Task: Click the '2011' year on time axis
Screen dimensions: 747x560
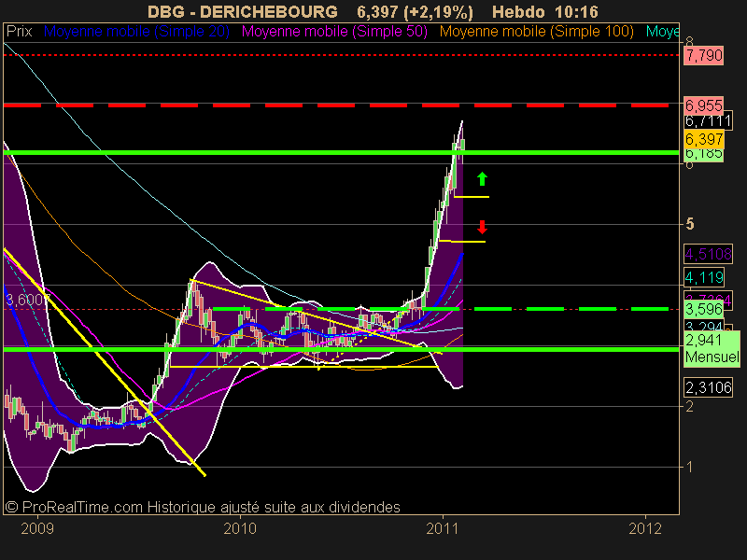Action: tap(443, 528)
